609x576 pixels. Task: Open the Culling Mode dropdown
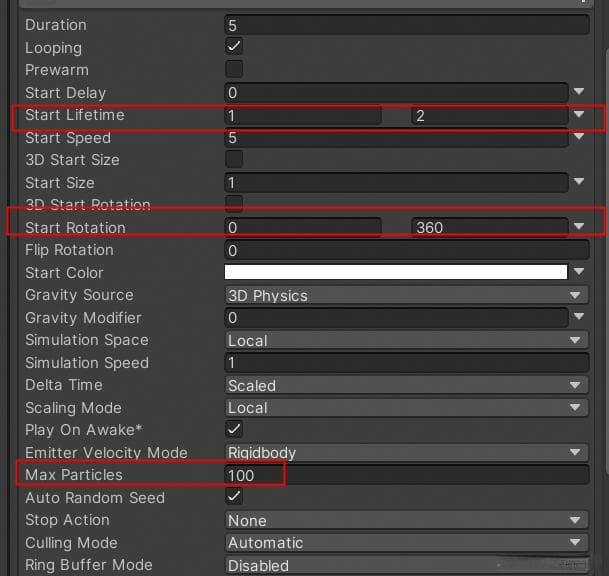[406, 543]
